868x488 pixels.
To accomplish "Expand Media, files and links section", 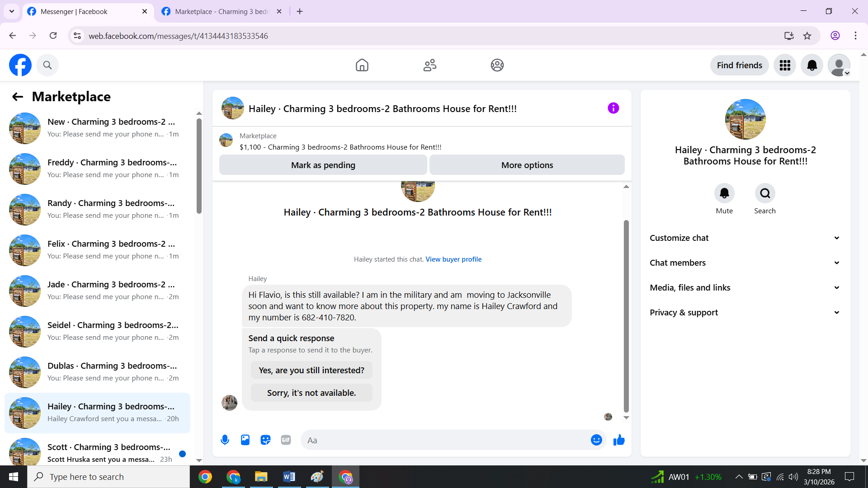I will tap(745, 288).
